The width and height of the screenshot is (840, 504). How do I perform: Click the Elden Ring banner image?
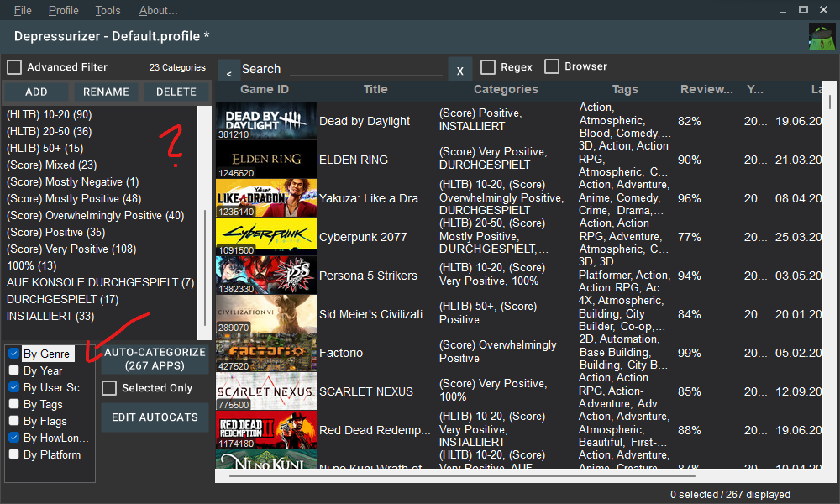266,159
